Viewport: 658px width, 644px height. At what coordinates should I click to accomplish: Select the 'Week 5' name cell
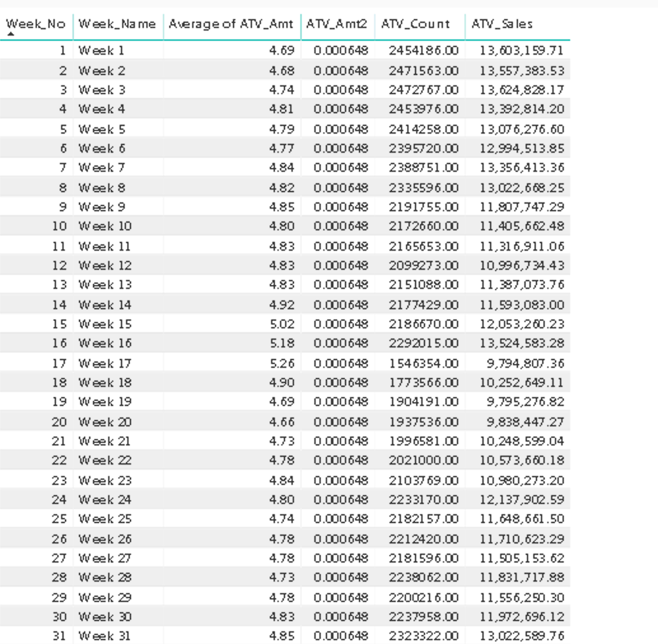[102, 129]
